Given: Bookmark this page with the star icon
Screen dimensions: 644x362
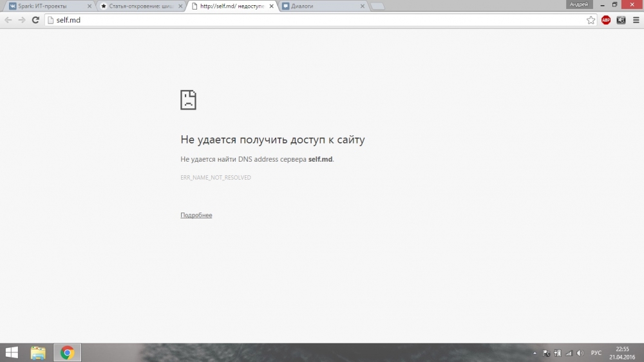Looking at the screenshot, I should pyautogui.click(x=591, y=20).
